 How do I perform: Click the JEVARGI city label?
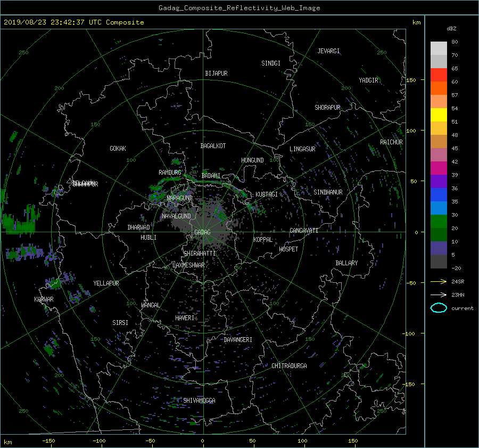click(x=328, y=51)
